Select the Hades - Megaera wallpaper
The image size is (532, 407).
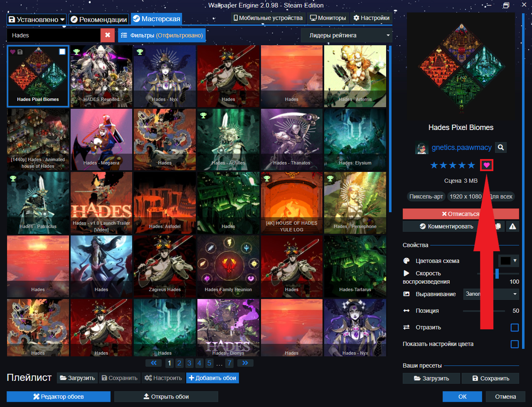click(101, 140)
